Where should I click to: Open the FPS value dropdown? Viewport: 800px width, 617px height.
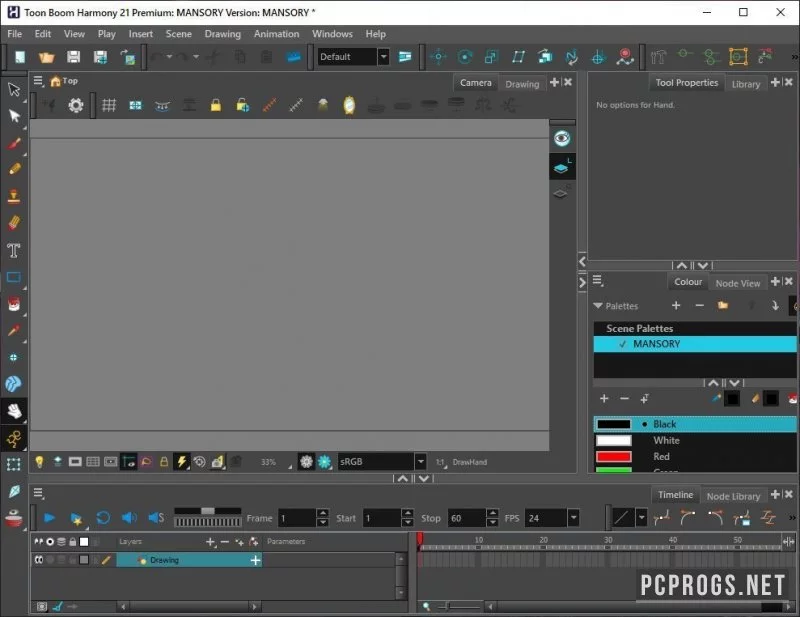(x=573, y=518)
